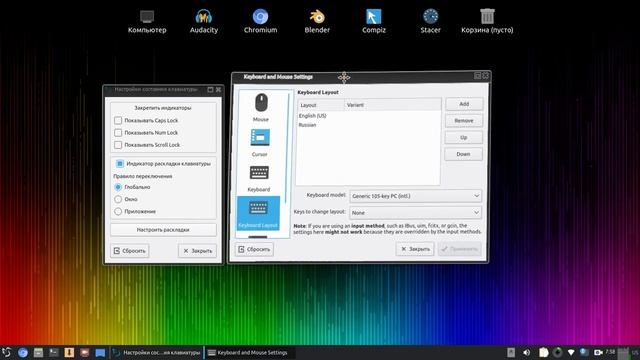Image resolution: width=640 pixels, height=360 pixels.
Task: Click the Применить button
Action: pos(460,249)
